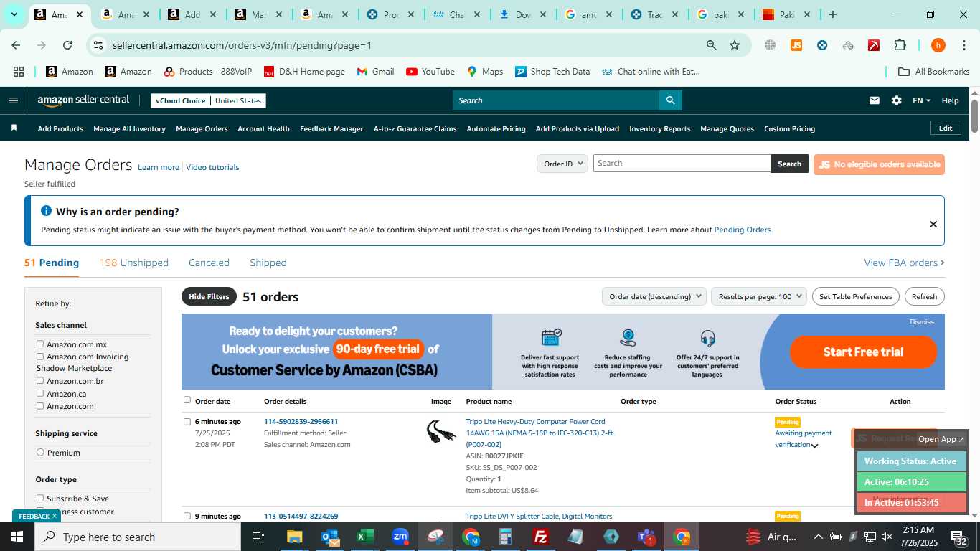Open the Order ID search type dropdown

[562, 164]
